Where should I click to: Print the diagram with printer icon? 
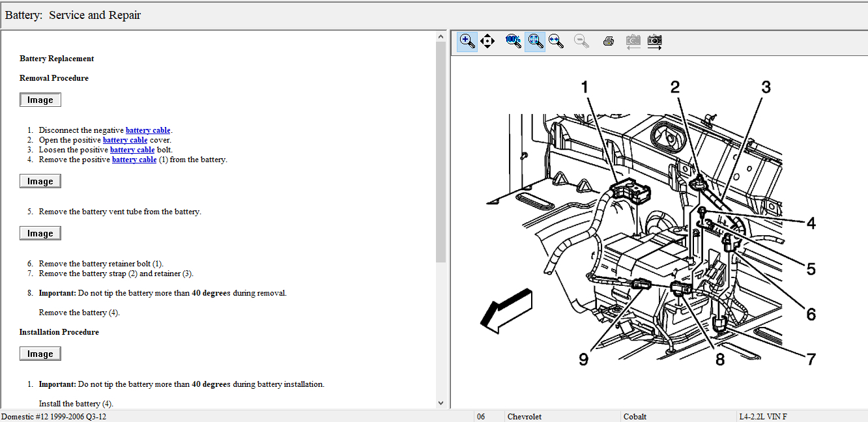[x=609, y=42]
